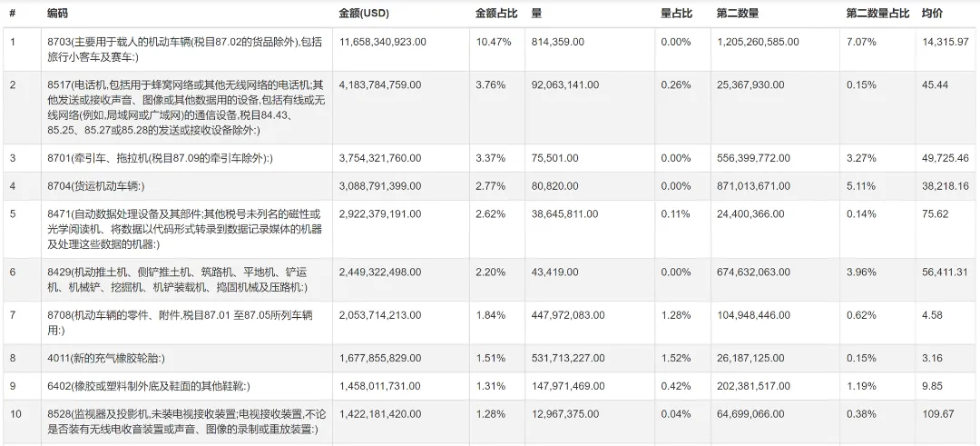Image resolution: width=980 pixels, height=446 pixels.
Task: Select the # row number column header
Action: (13, 13)
